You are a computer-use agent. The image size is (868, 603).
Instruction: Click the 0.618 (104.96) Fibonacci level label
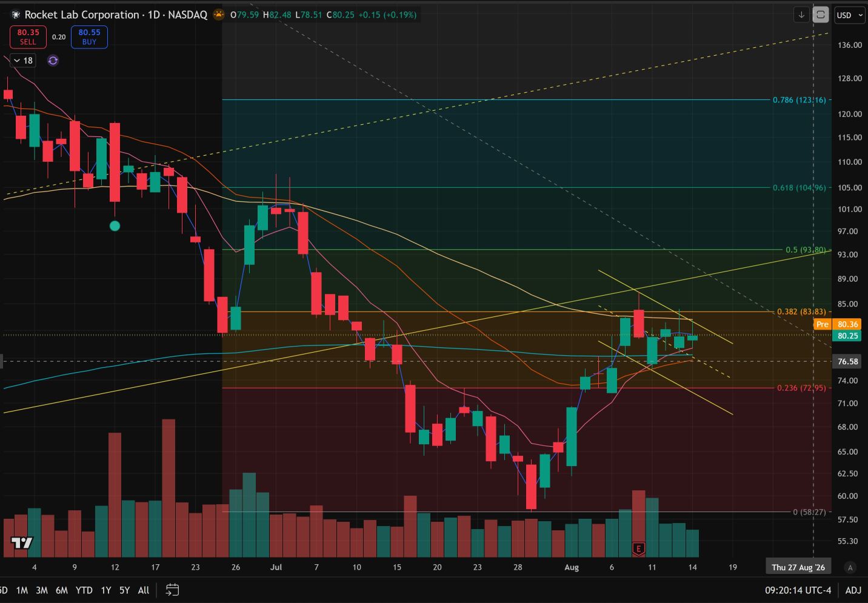[x=799, y=188]
